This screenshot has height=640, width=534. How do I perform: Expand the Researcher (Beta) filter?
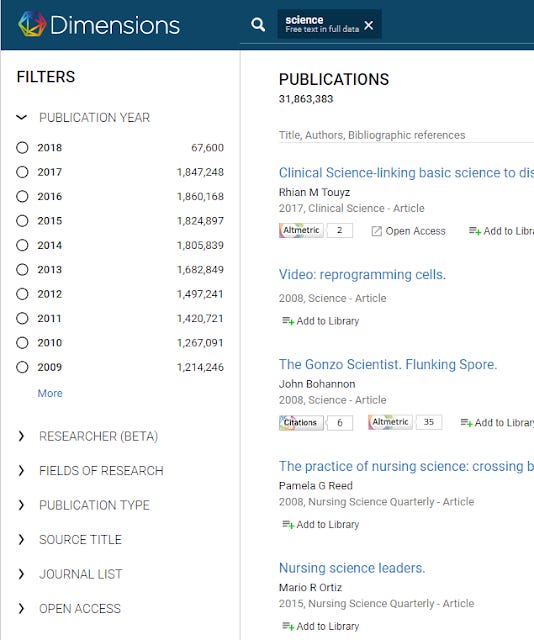click(21, 436)
